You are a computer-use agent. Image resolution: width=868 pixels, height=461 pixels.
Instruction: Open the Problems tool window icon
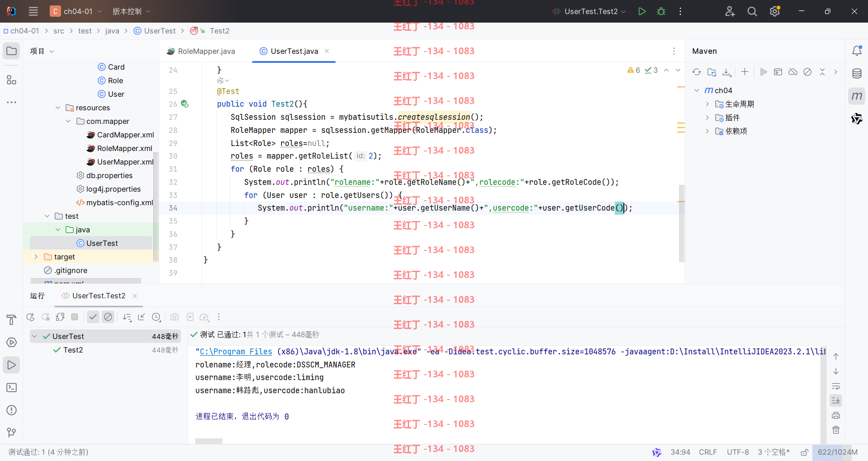[12, 410]
